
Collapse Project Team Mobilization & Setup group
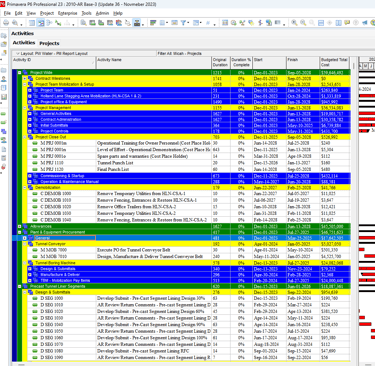coord(25,84)
